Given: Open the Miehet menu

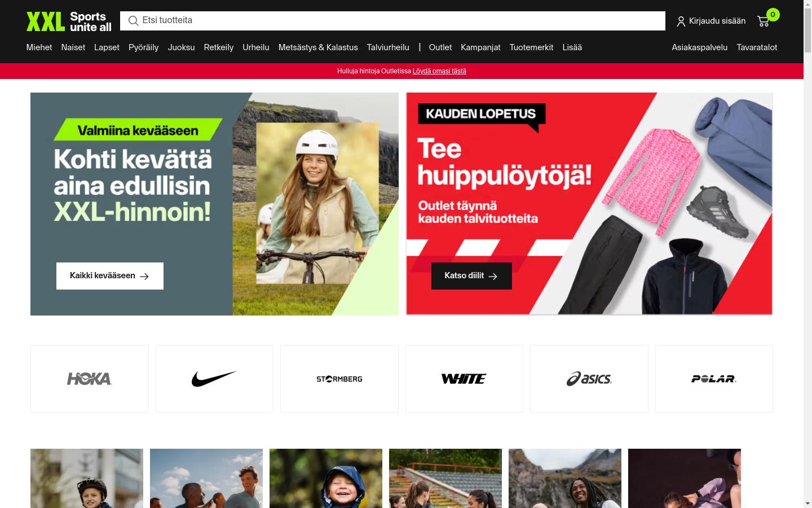Looking at the screenshot, I should click(x=39, y=47).
